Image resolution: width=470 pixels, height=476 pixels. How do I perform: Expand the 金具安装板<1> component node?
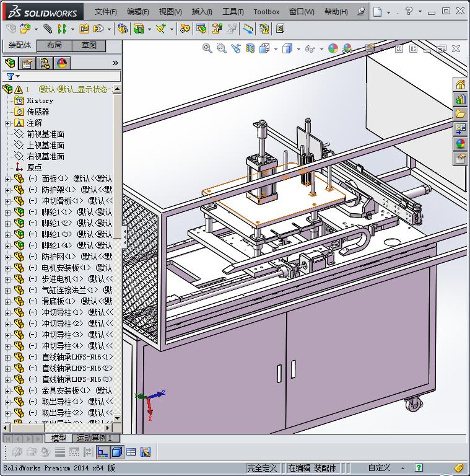(7, 391)
